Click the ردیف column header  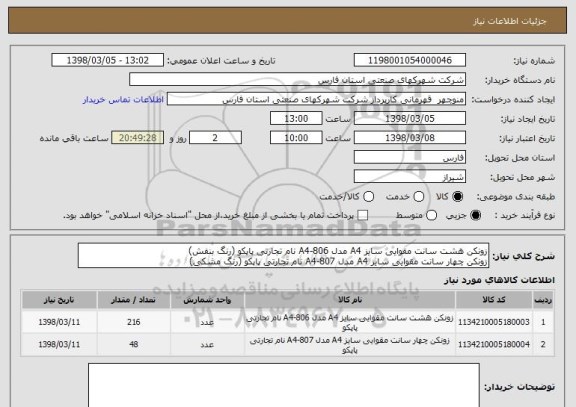tap(543, 300)
